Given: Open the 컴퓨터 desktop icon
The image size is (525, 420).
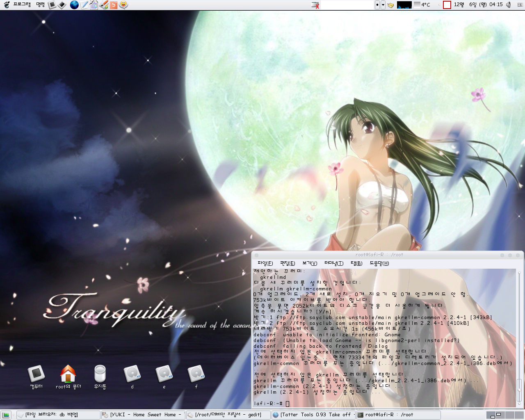Looking at the screenshot, I should click(36, 377).
